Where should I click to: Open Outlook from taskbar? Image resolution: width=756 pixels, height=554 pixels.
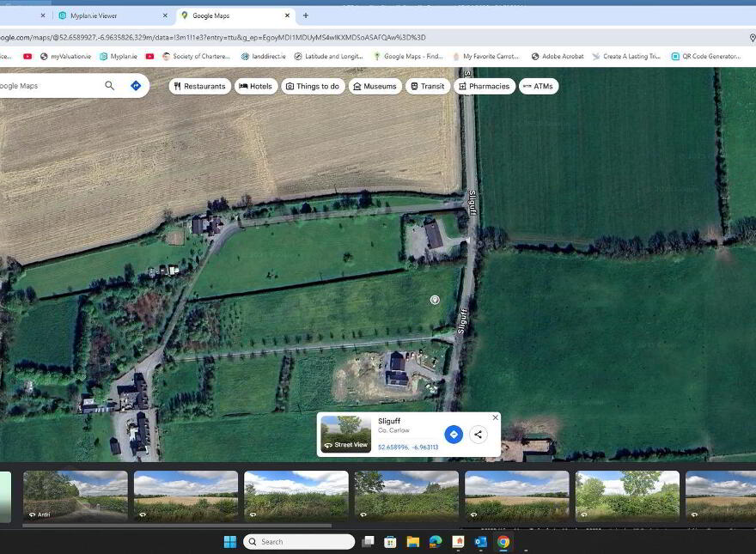pyautogui.click(x=481, y=542)
